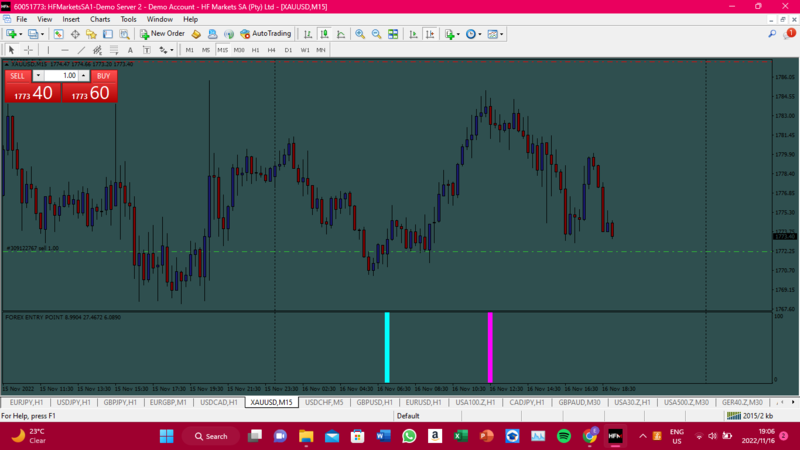Click the tile windows grid icon
Screen dimensions: 800x450
(393, 34)
